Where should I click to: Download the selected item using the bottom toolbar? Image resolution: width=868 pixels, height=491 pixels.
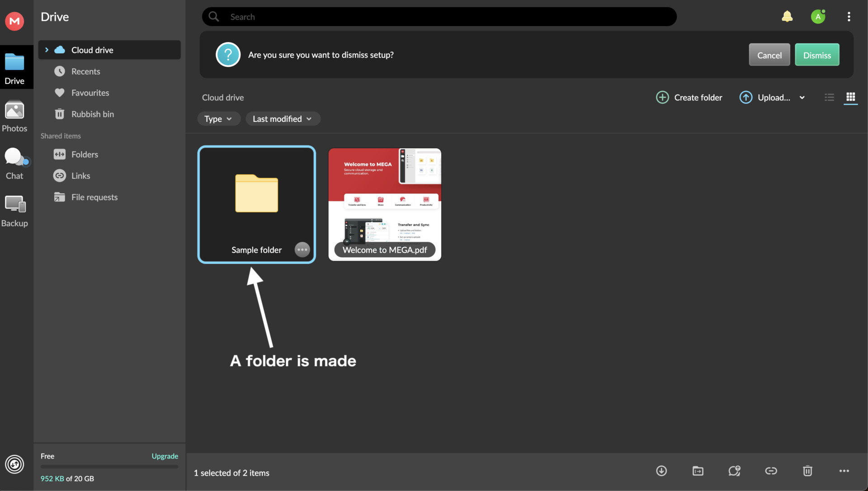click(x=661, y=471)
